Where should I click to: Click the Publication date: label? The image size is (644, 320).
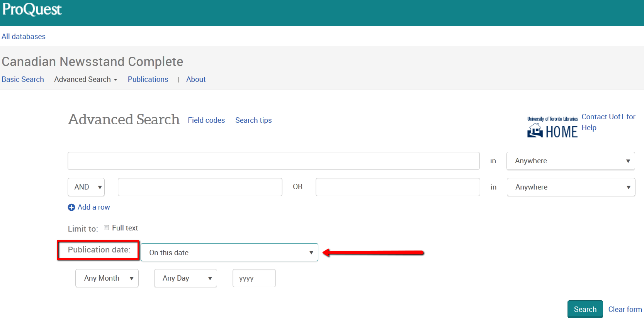(99, 250)
